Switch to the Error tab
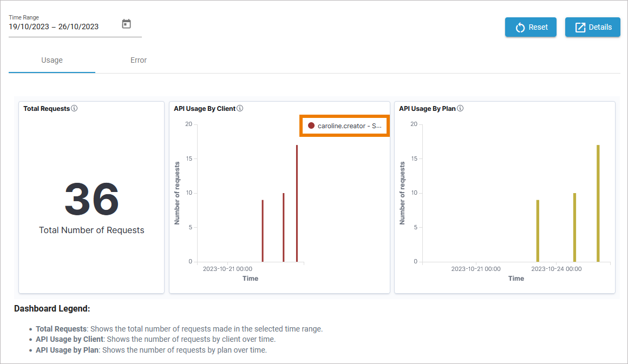The height and width of the screenshot is (364, 628). pos(139,60)
